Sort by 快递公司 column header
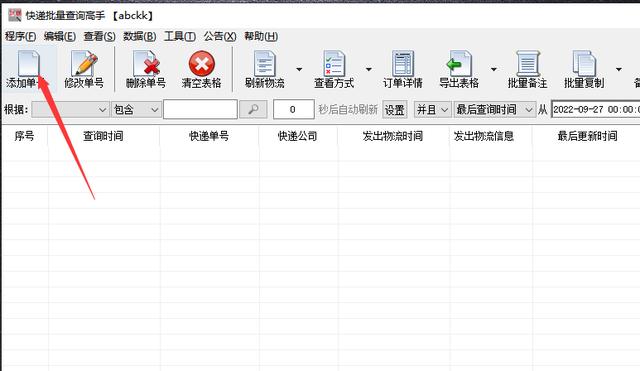 coord(298,136)
